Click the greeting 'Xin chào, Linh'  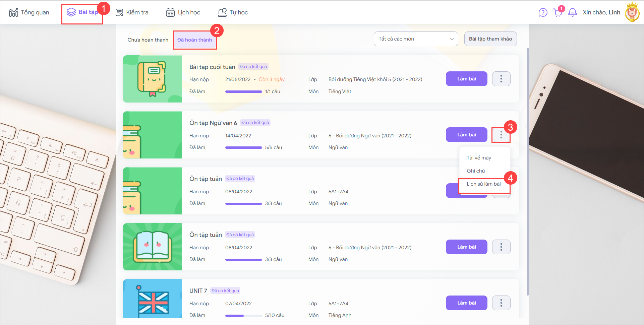[601, 12]
